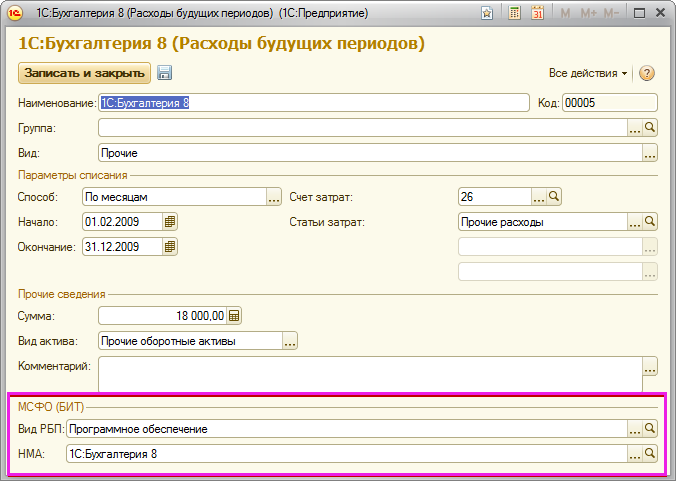Open Способ selection list
The width and height of the screenshot is (676, 481).
point(274,196)
